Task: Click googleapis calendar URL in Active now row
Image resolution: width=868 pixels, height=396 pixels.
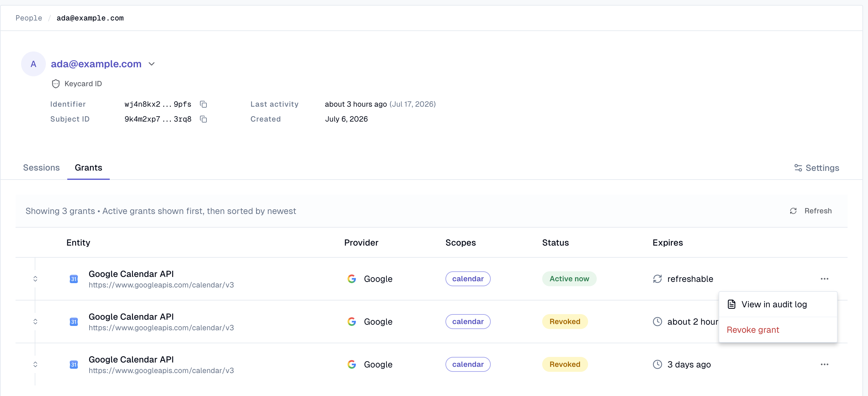Action: pyautogui.click(x=161, y=285)
